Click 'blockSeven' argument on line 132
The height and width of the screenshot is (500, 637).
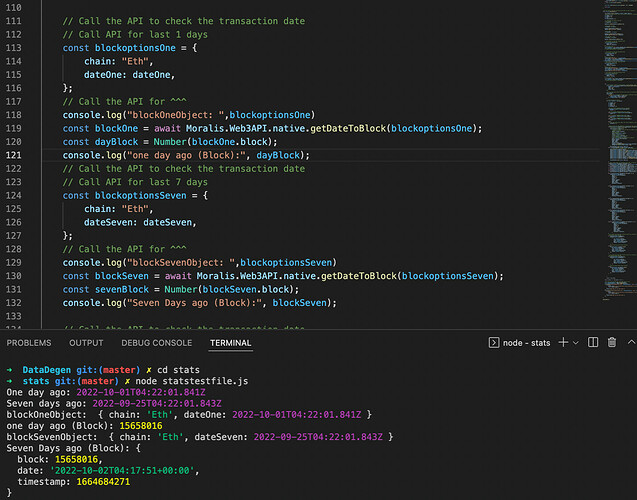(x=299, y=303)
